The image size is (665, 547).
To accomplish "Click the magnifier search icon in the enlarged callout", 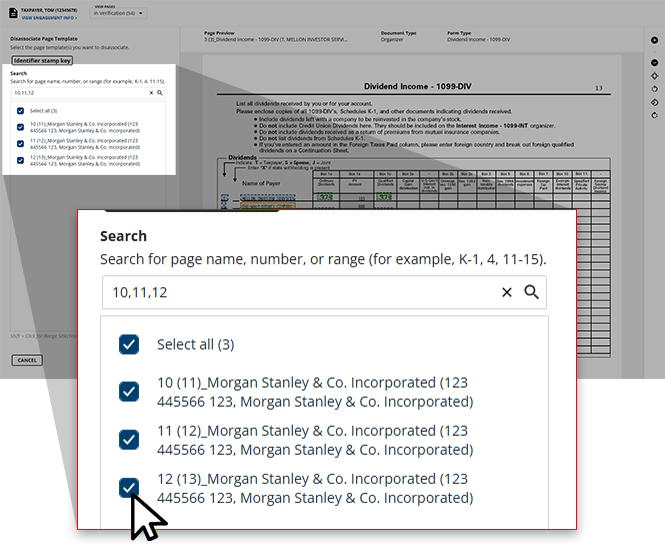I will (532, 292).
